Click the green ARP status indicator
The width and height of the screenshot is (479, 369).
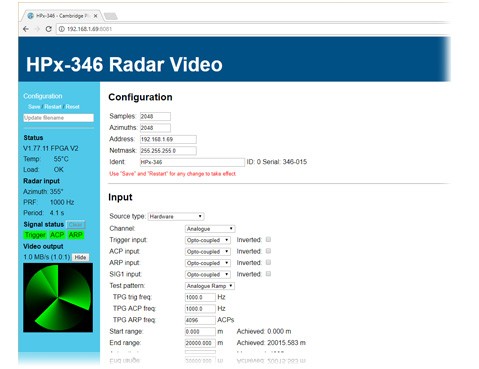click(76, 235)
